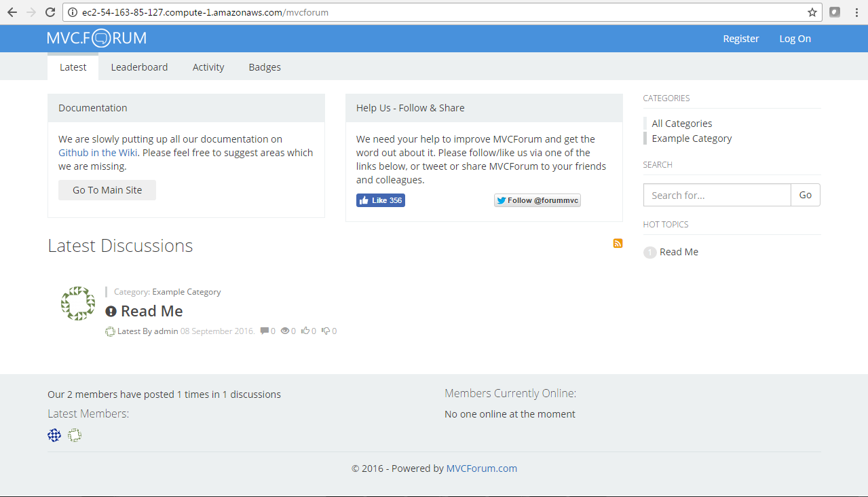The image size is (868, 497).
Task: Open Github in the Wiki link
Action: (x=98, y=153)
